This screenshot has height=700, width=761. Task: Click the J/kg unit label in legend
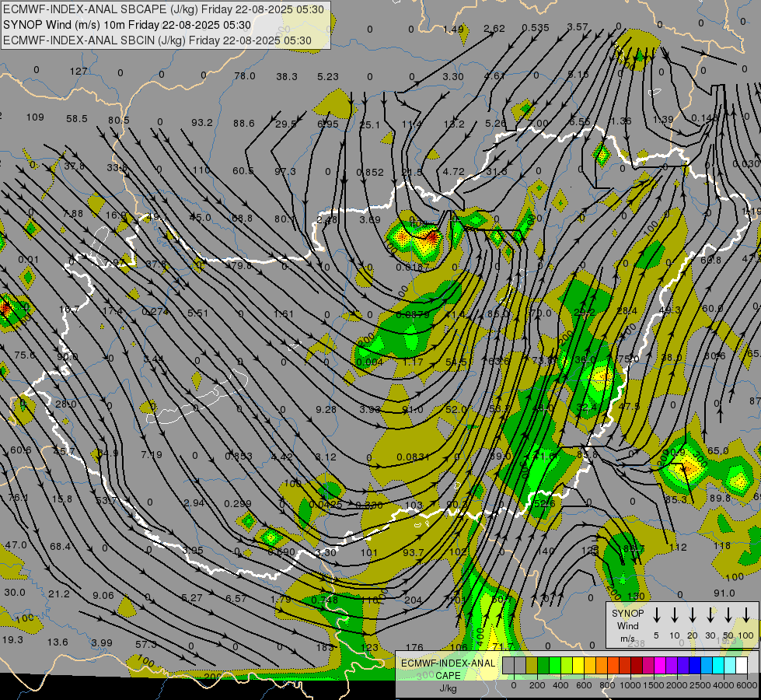(448, 688)
